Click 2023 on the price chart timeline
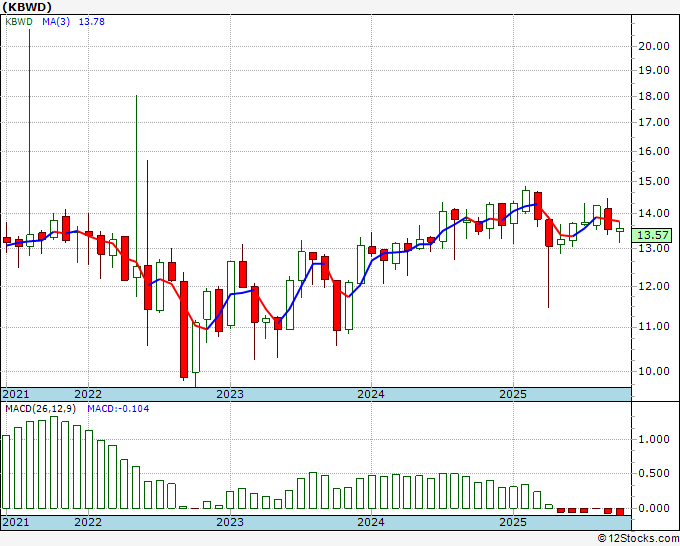The height and width of the screenshot is (546, 680). 230,394
